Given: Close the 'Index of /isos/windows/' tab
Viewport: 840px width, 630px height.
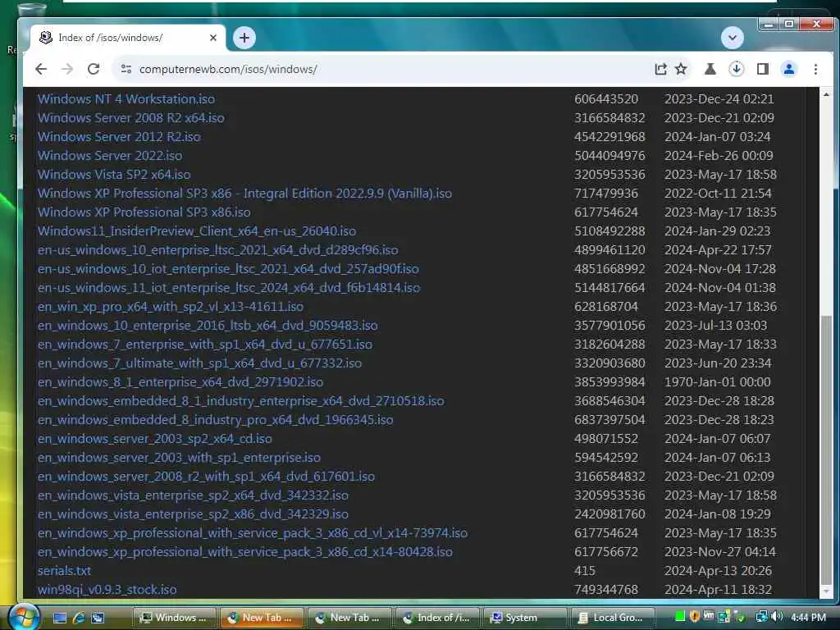Looking at the screenshot, I should (213, 38).
